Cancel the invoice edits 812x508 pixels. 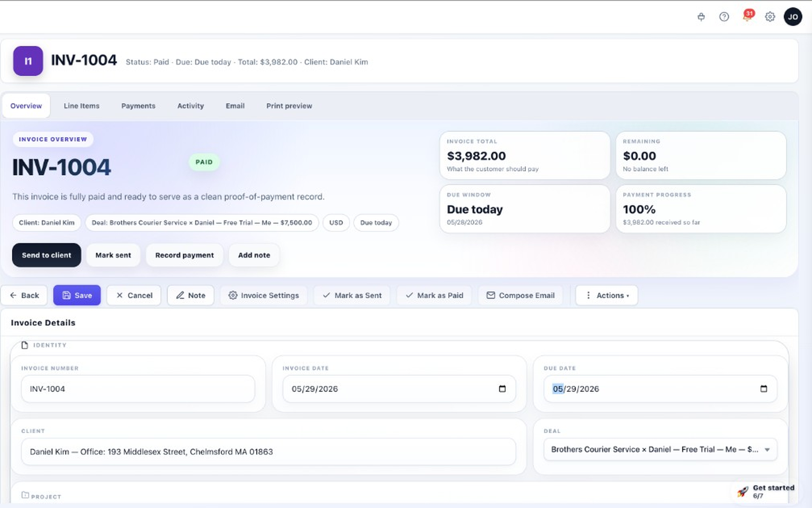click(134, 295)
